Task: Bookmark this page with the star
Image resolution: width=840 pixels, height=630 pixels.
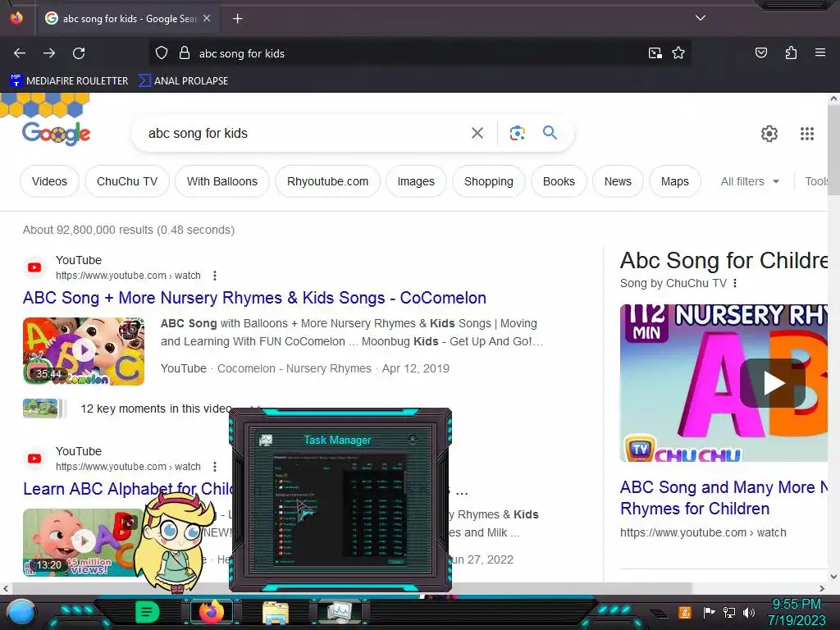Action: coord(678,53)
